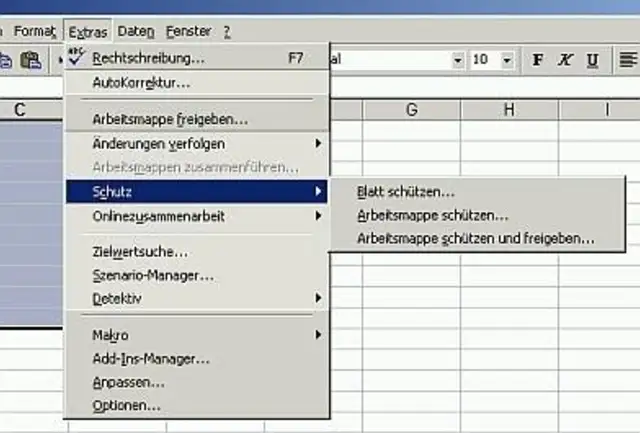
Task: Select column G header
Action: pos(411,109)
